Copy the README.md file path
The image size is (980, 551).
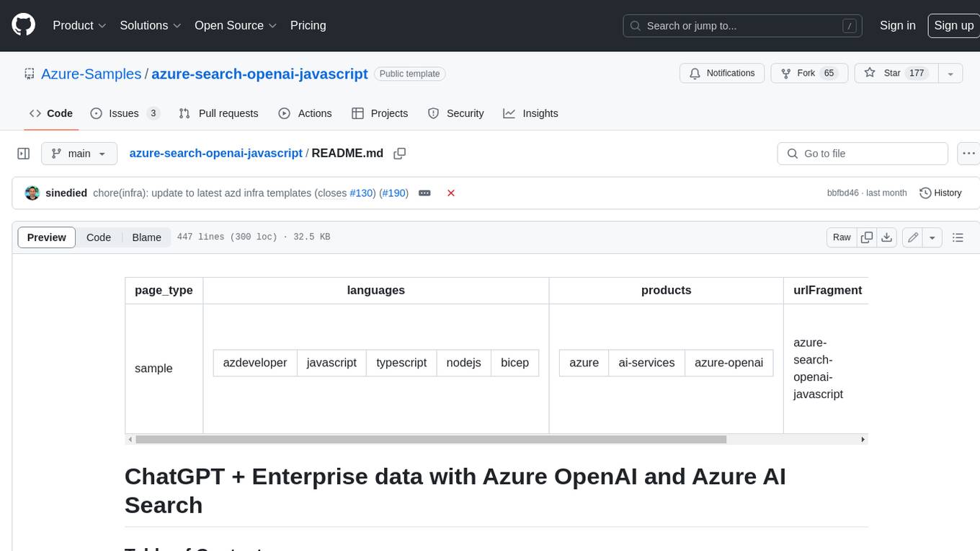coord(400,154)
